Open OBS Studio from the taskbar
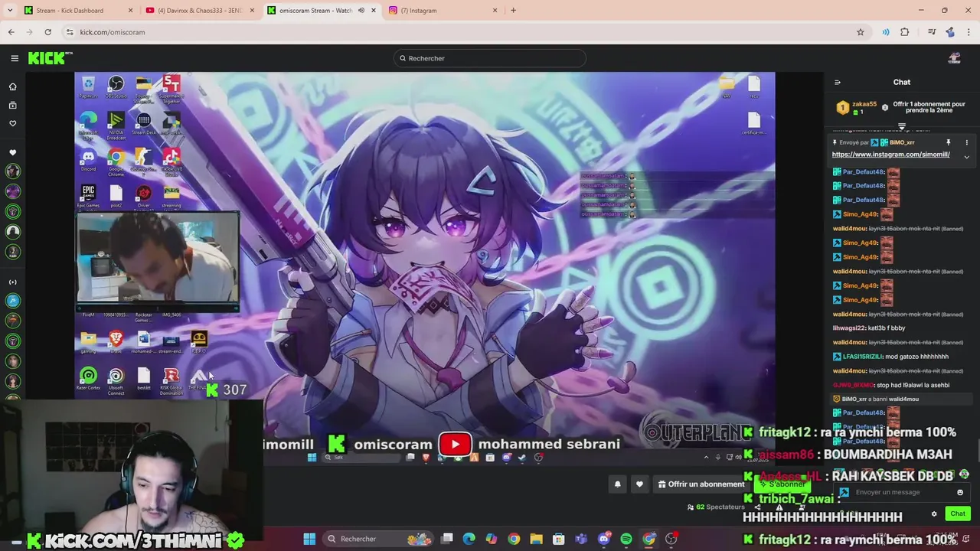Screen dimensions: 980x551 pyautogui.click(x=671, y=539)
